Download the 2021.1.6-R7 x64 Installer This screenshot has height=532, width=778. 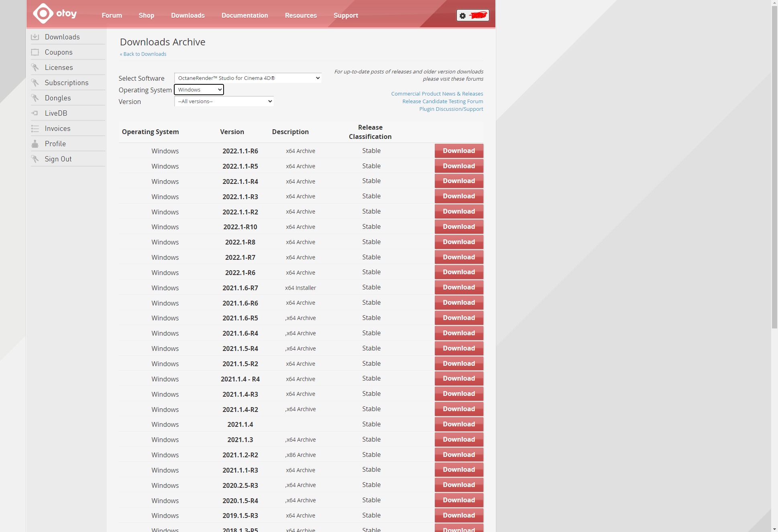459,287
